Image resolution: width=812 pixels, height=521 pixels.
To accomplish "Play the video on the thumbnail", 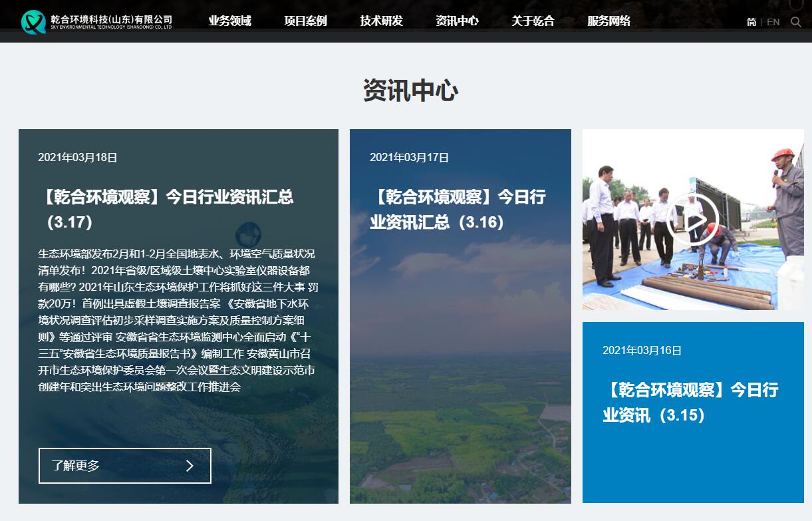I will [692, 220].
